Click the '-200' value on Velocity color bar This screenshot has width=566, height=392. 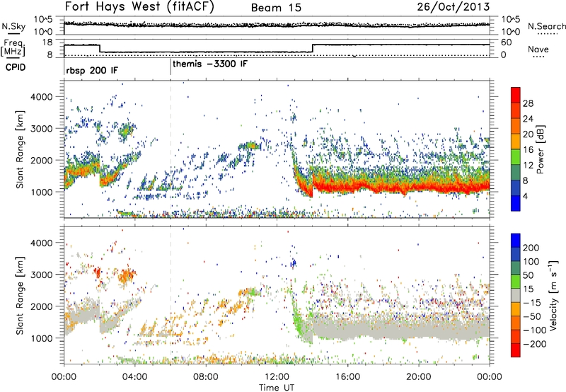pyautogui.click(x=535, y=344)
